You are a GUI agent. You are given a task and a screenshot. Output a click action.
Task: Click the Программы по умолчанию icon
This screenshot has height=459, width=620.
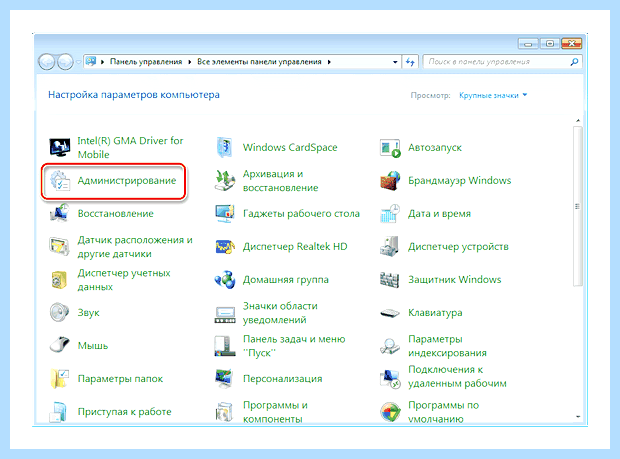pyautogui.click(x=390, y=412)
